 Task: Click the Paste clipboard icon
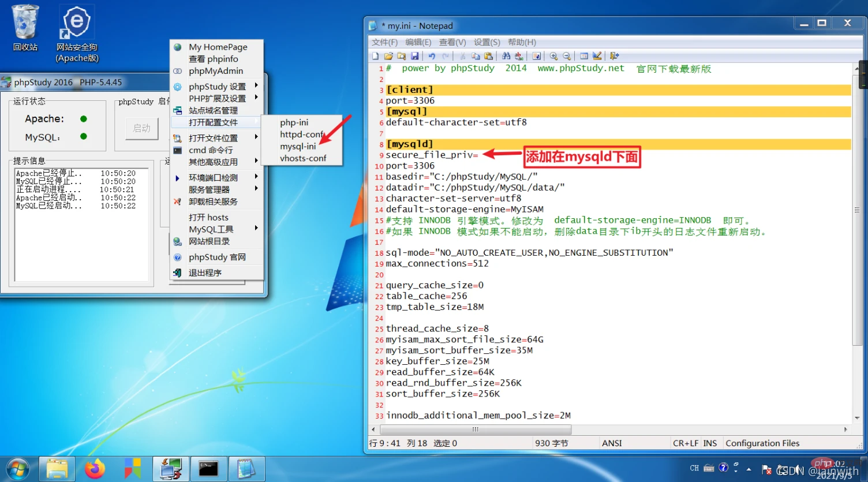pos(488,56)
